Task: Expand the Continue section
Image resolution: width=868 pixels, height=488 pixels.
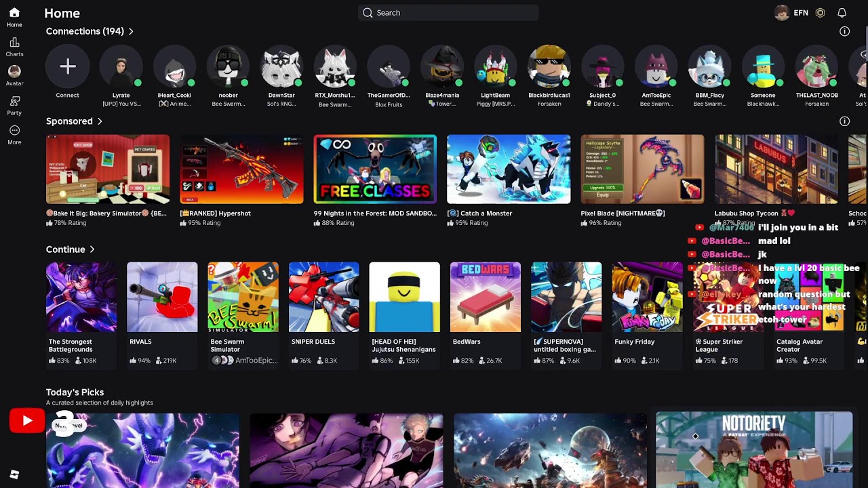Action: point(70,249)
